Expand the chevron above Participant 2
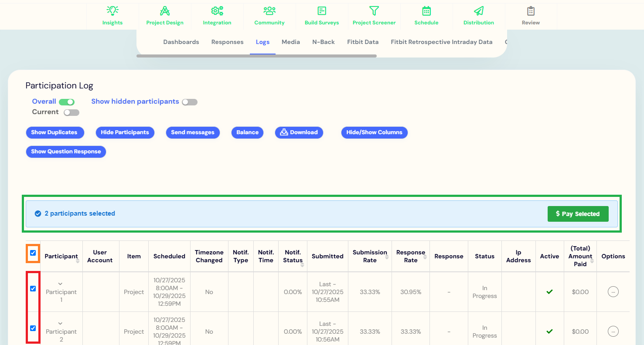The height and width of the screenshot is (345, 644). [61, 324]
